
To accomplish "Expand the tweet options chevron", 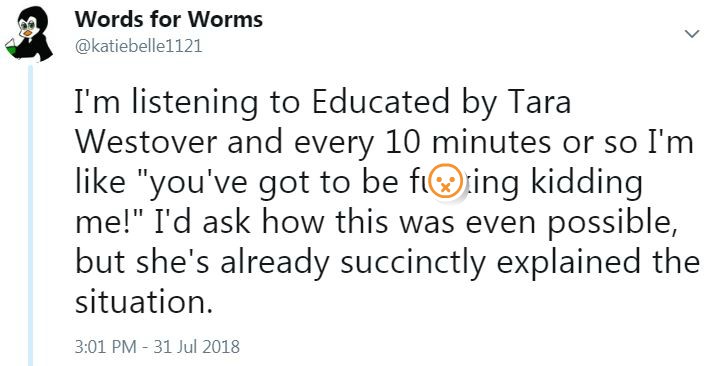I will pyautogui.click(x=692, y=33).
